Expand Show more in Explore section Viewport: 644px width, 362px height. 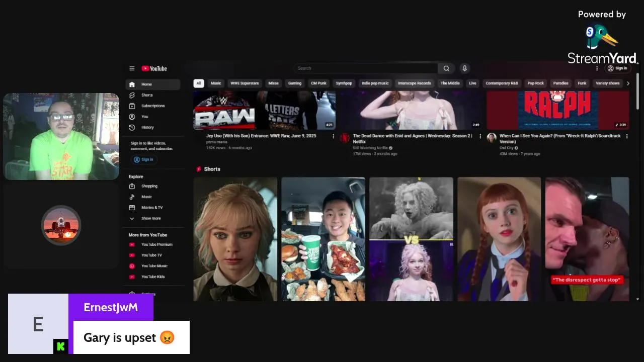pos(150,218)
